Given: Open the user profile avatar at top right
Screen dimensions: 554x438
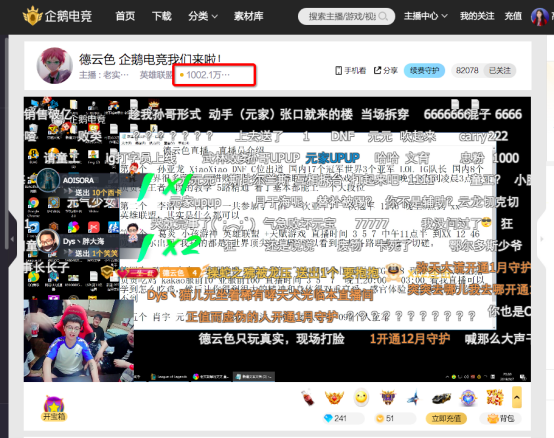Looking at the screenshot, I should [x=540, y=17].
